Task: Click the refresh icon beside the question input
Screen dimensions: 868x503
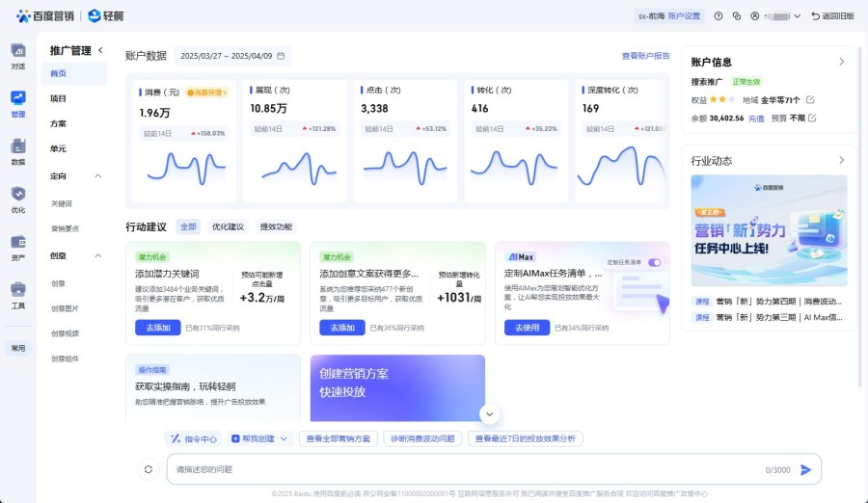Action: 148,470
